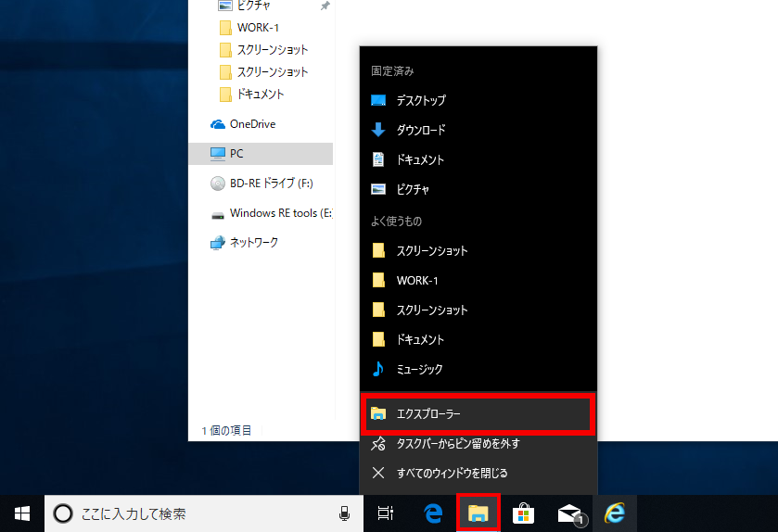Open ダウンロード from the jump list
The width and height of the screenshot is (778, 532).
[478, 130]
